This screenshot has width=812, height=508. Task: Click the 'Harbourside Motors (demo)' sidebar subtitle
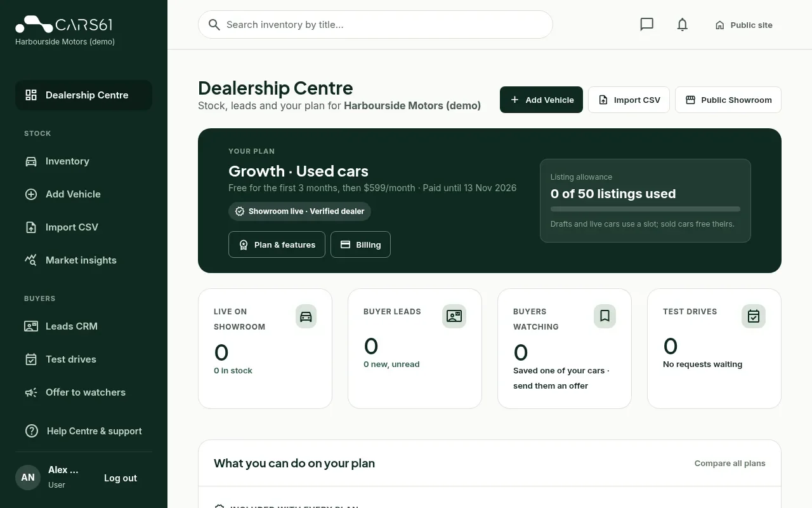click(x=65, y=42)
